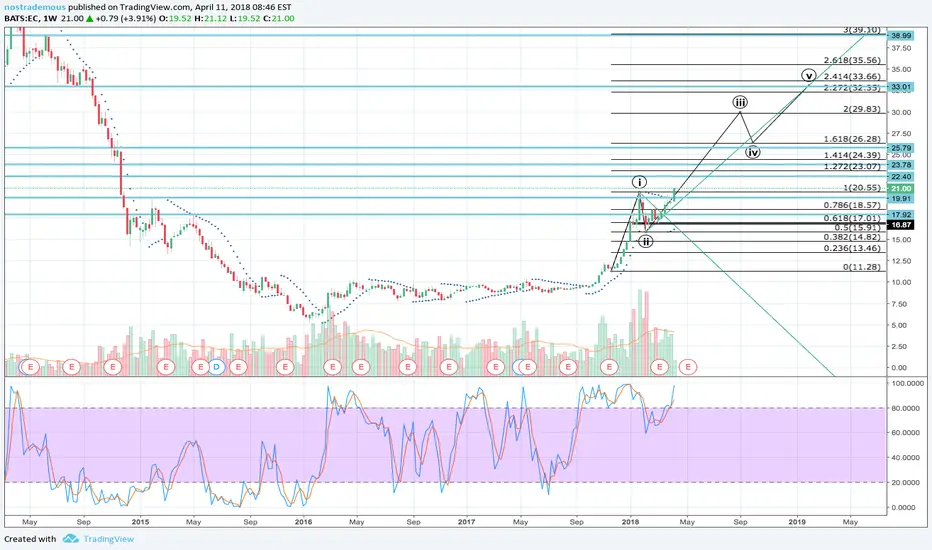Click the 22.40 price axis label
The width and height of the screenshot is (932, 550).
[901, 177]
